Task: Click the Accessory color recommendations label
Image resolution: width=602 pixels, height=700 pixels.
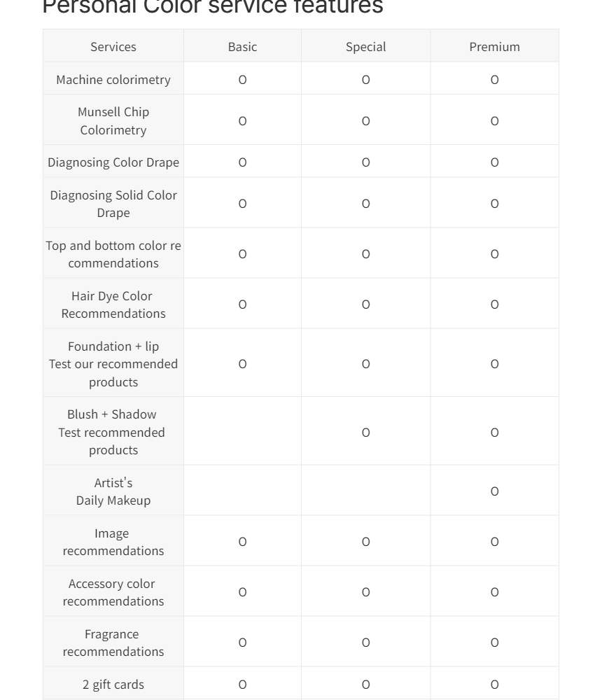Action: coord(113,592)
